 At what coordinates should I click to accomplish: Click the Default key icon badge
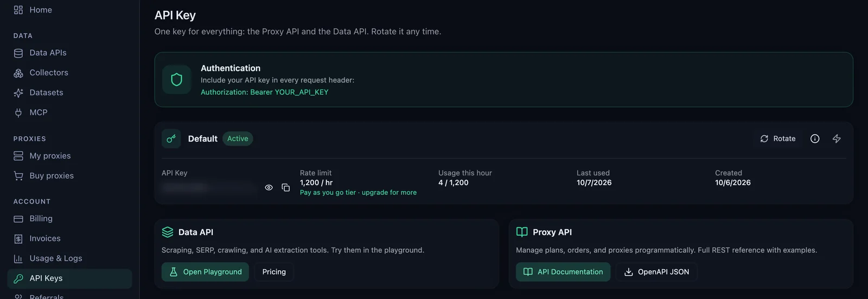click(171, 139)
